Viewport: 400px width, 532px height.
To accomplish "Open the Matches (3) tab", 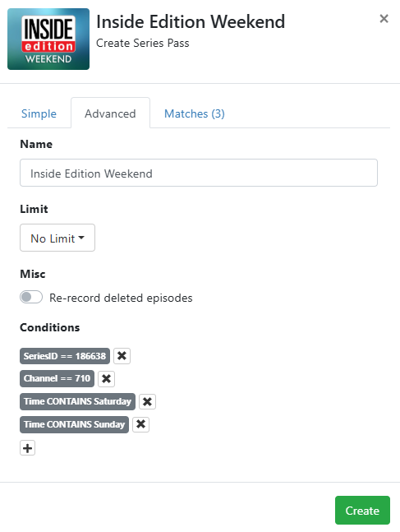I will click(x=194, y=113).
